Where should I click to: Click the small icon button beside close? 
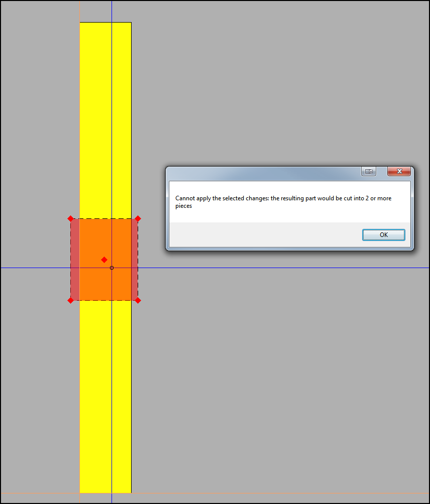pos(369,171)
